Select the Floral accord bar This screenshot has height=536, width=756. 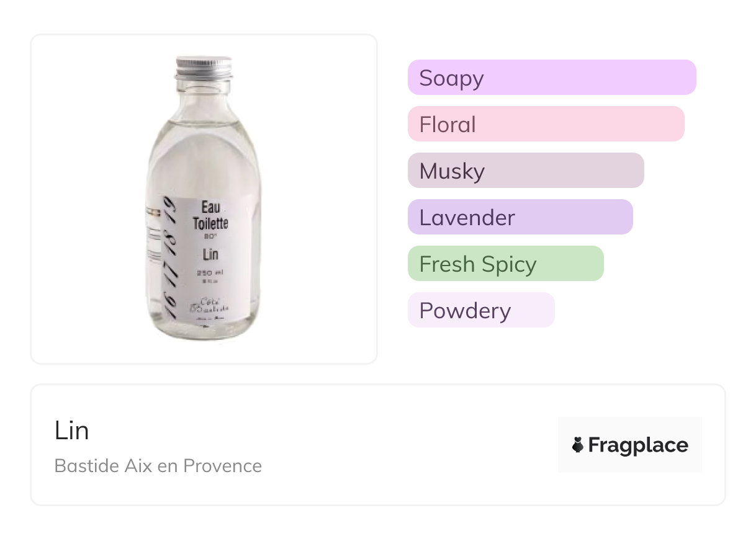point(546,124)
